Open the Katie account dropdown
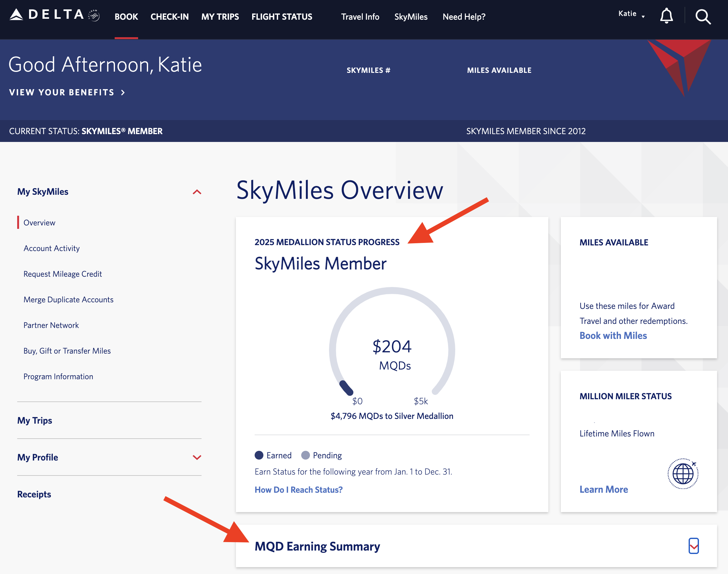This screenshot has height=574, width=728. point(631,14)
